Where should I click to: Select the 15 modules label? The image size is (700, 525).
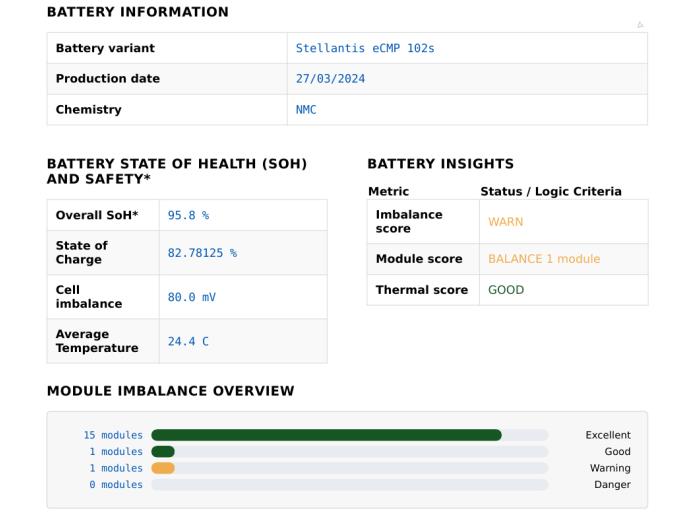[113, 435]
